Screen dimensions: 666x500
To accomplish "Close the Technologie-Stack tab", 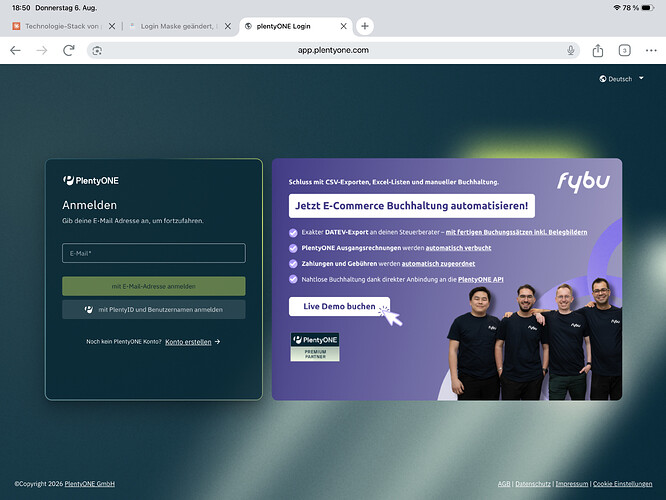I will point(112,26).
